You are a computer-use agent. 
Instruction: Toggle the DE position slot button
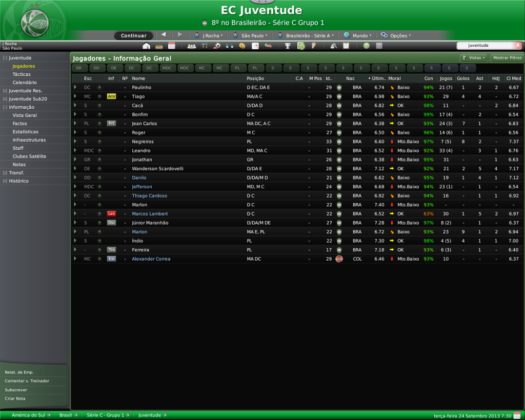click(114, 68)
